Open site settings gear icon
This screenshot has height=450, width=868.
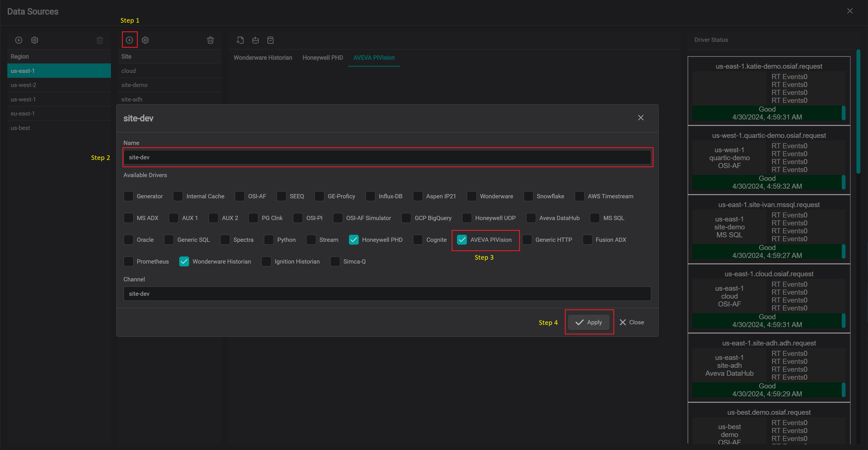click(145, 40)
